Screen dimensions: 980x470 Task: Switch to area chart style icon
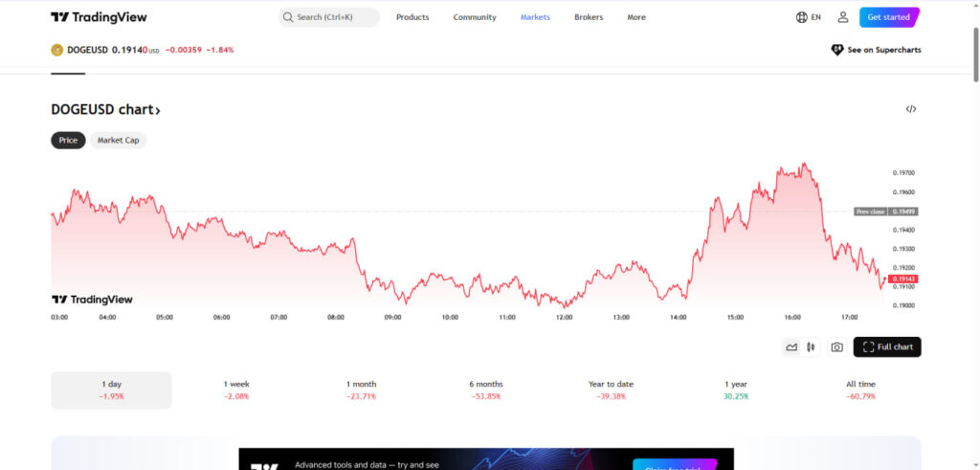click(x=791, y=347)
